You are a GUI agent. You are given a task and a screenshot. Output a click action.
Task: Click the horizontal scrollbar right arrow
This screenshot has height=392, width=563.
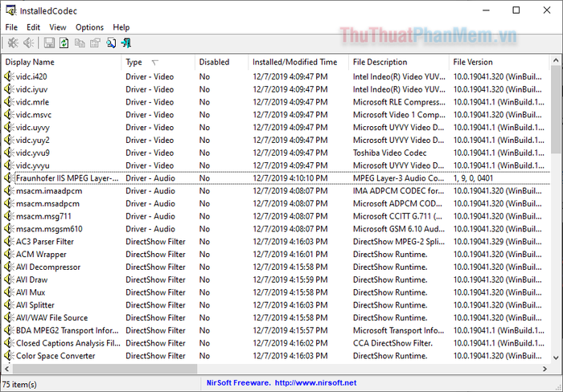coord(545,369)
